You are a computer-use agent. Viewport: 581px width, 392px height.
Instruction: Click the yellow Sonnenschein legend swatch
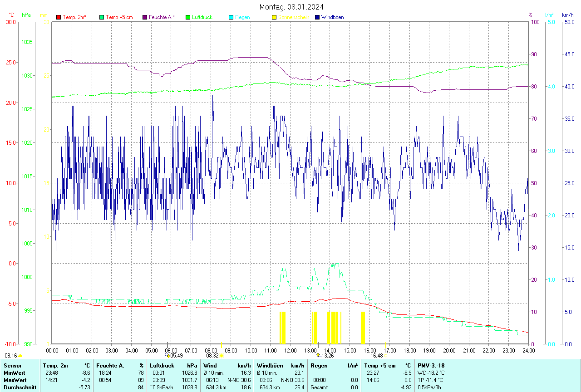coord(274,17)
